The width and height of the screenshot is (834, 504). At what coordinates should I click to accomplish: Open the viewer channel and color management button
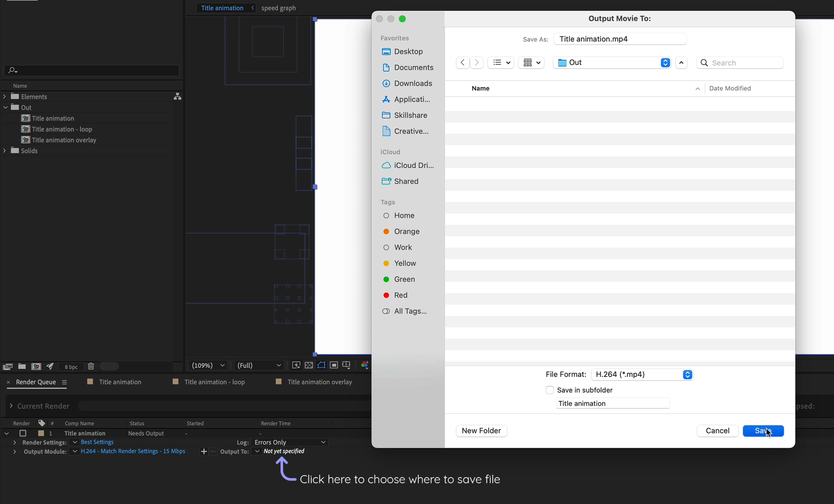point(364,365)
